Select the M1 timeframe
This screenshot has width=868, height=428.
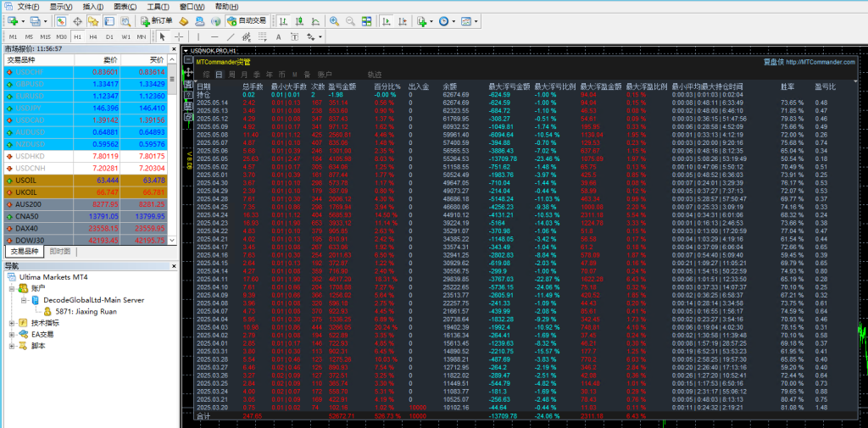(13, 36)
